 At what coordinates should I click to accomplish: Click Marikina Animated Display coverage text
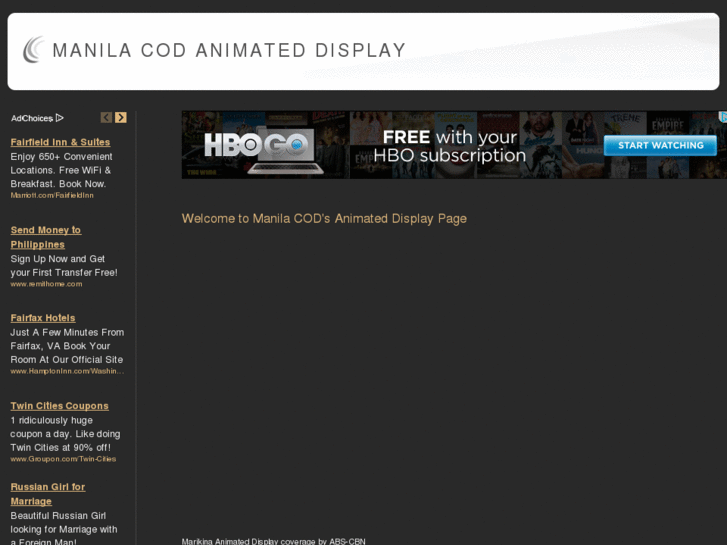point(274,541)
